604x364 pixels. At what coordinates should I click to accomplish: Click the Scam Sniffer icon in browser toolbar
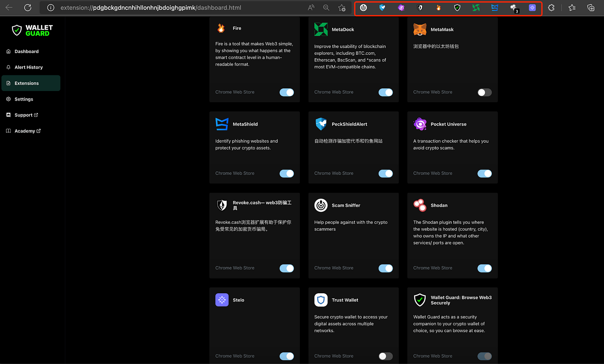click(364, 8)
